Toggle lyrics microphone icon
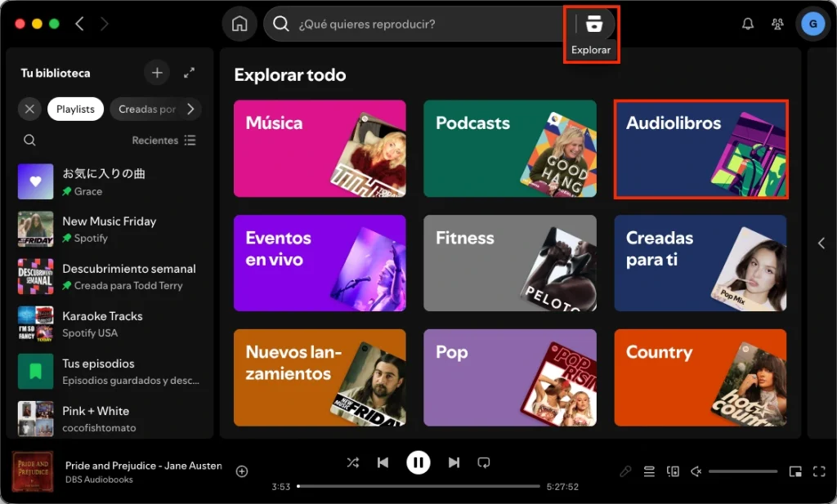The width and height of the screenshot is (837, 504). (x=625, y=471)
